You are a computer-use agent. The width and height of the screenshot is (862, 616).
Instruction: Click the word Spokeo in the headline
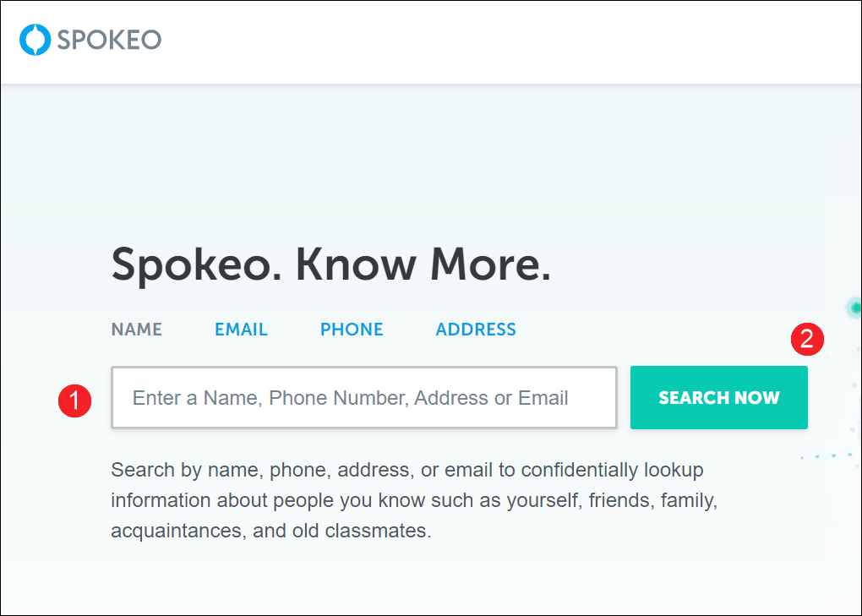point(197,266)
